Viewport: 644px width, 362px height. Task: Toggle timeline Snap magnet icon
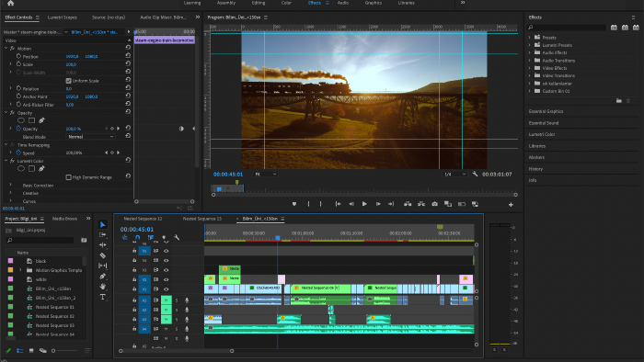pos(138,237)
